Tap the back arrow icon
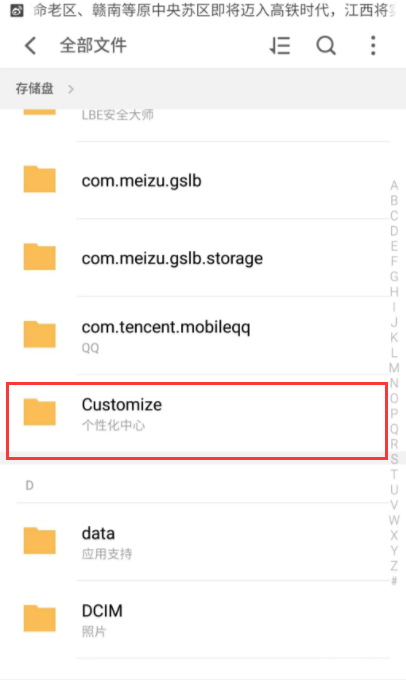Viewport: 406px width, 680px height. point(30,46)
